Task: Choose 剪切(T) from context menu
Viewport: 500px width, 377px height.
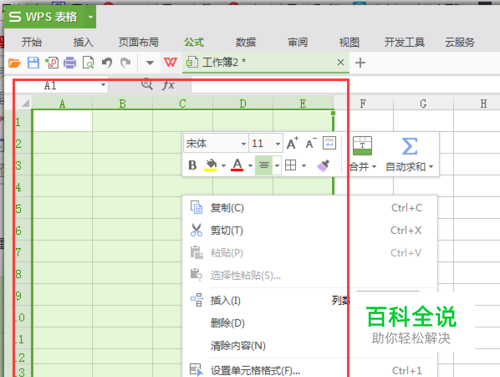Action: pos(310,230)
